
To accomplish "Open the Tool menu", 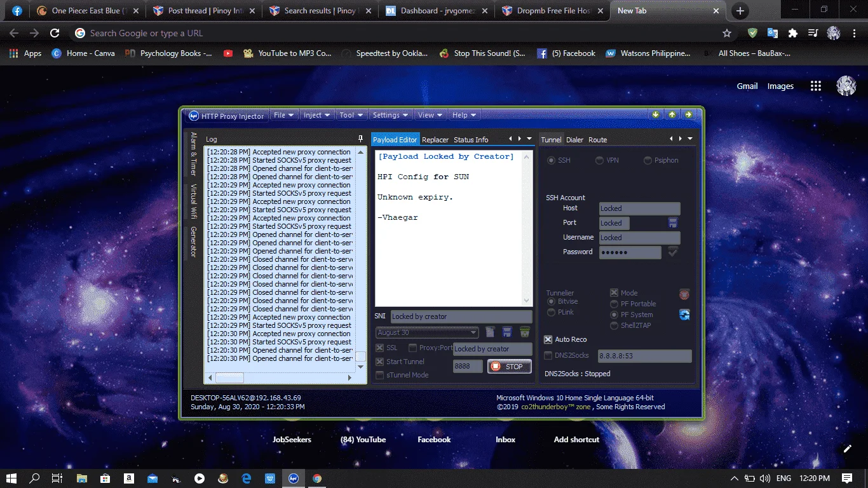I will pos(351,115).
